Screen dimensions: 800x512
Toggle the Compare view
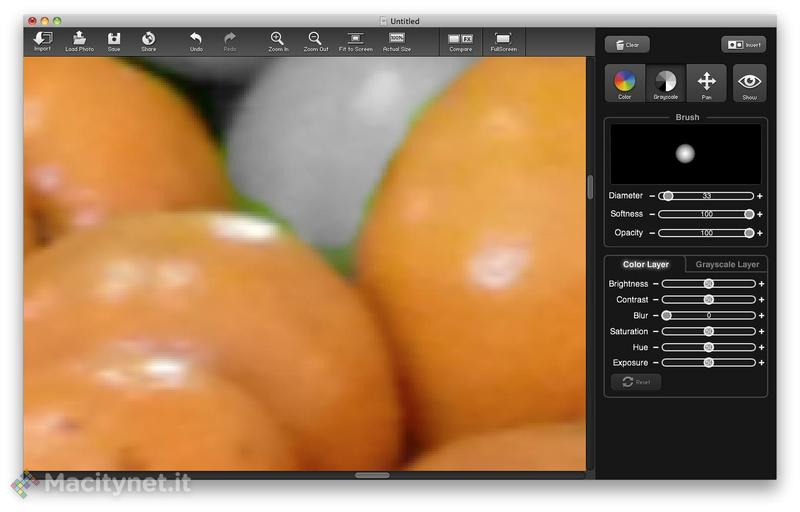click(460, 40)
